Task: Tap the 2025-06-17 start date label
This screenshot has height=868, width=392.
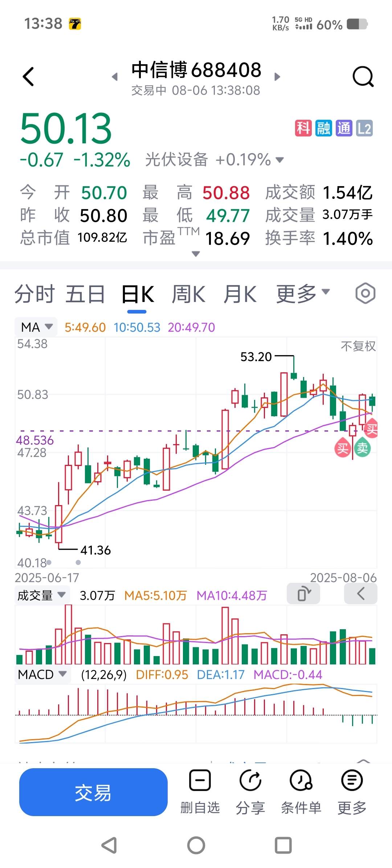Action: (47, 578)
